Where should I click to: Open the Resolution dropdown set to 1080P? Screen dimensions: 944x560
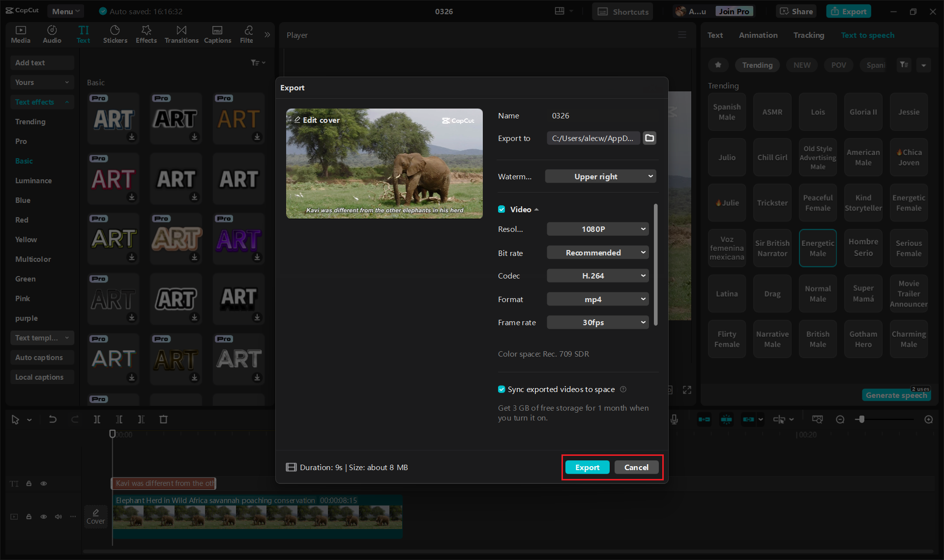(597, 228)
